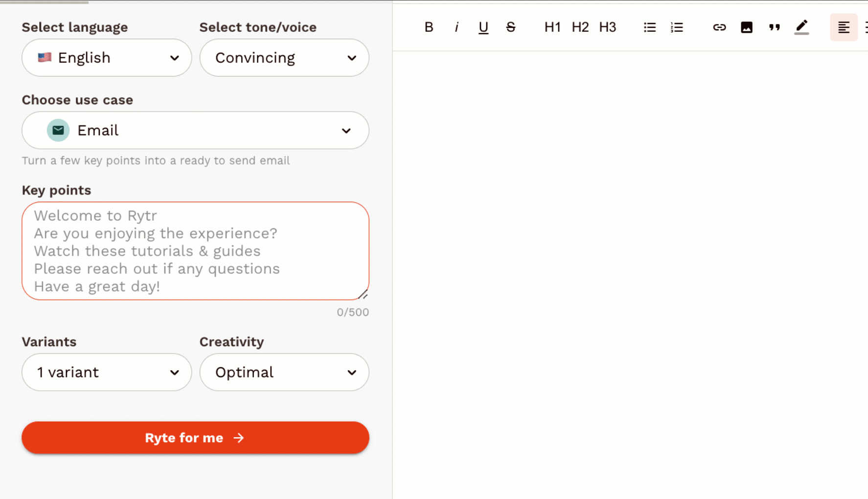The image size is (868, 499).
Task: Insert a blockquote
Action: coord(774,27)
